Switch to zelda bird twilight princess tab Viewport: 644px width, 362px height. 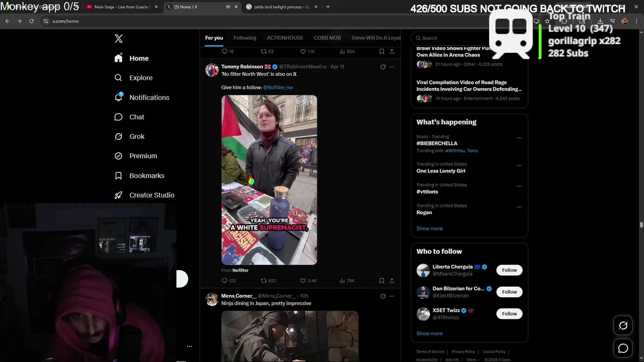click(282, 7)
